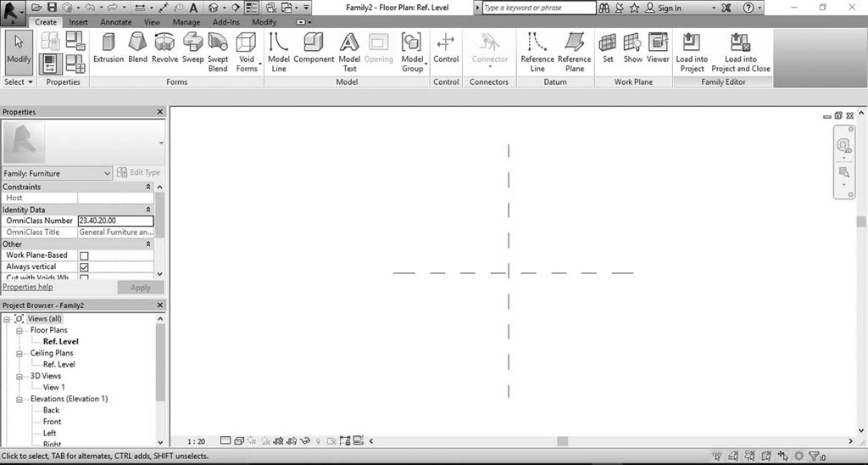Click Sign In
Screen dimensions: 868x465
(664, 8)
